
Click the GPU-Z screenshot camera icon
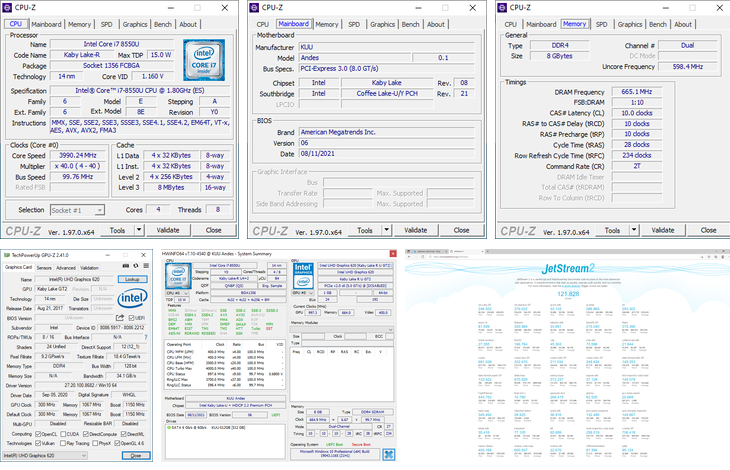pyautogui.click(x=125, y=266)
